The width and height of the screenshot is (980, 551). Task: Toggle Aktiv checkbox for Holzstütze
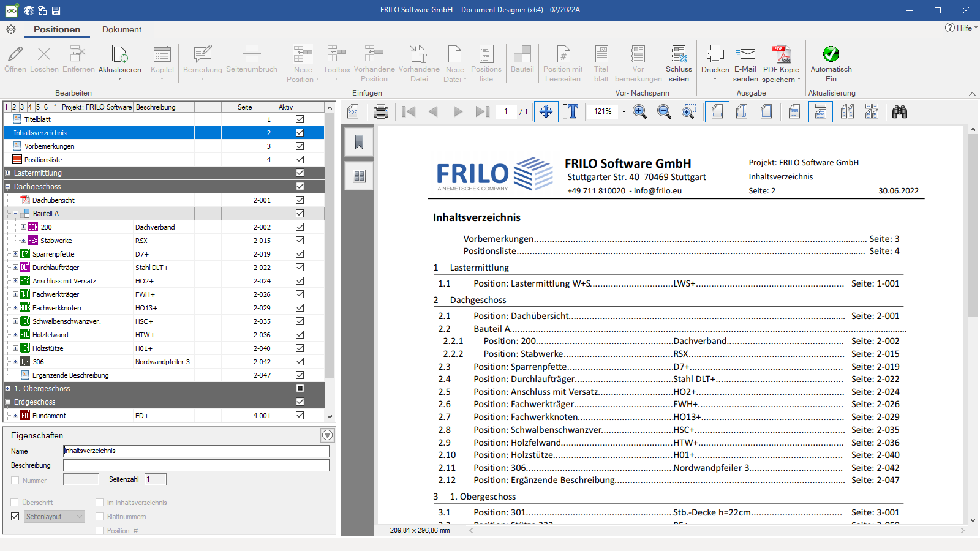(300, 348)
